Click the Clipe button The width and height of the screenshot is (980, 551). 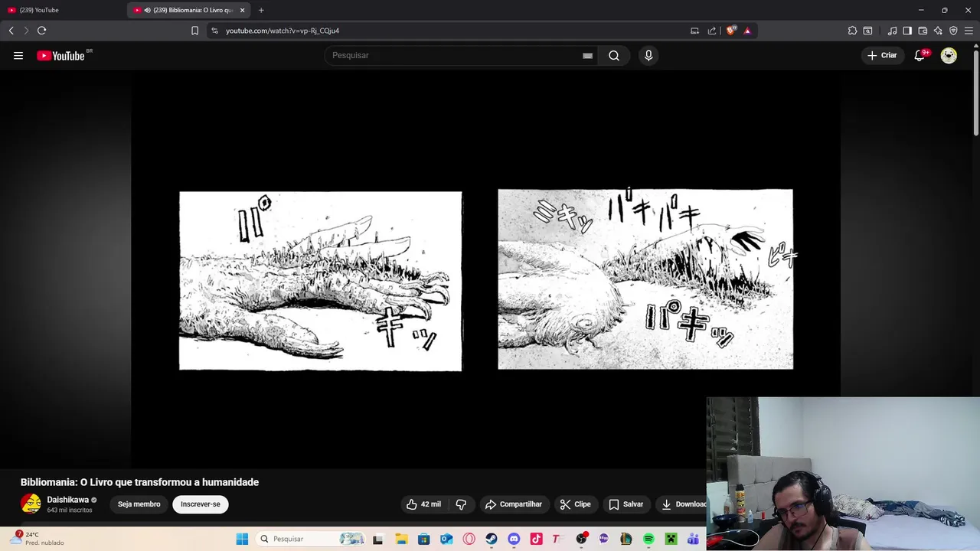pos(575,504)
